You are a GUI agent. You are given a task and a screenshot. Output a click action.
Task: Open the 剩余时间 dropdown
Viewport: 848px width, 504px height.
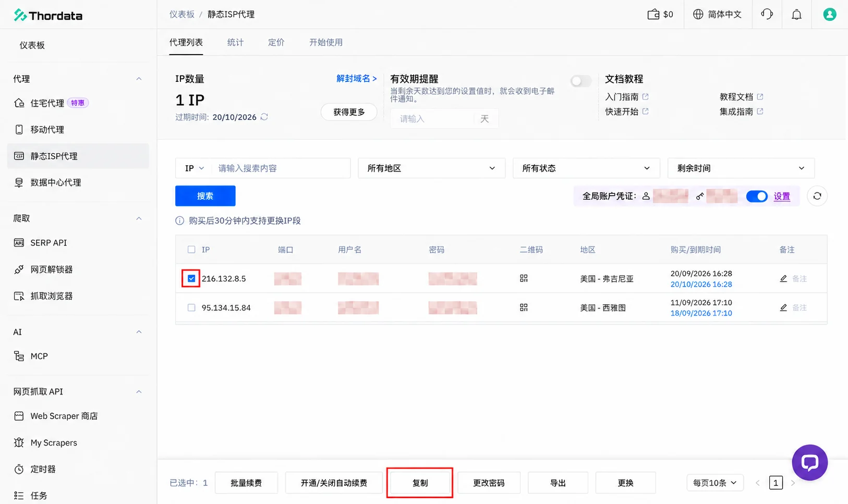point(741,168)
